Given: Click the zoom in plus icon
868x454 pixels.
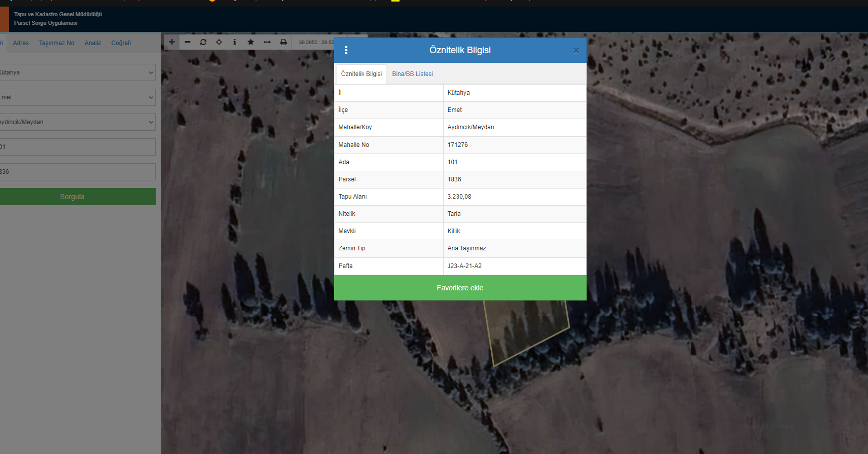Looking at the screenshot, I should (172, 42).
